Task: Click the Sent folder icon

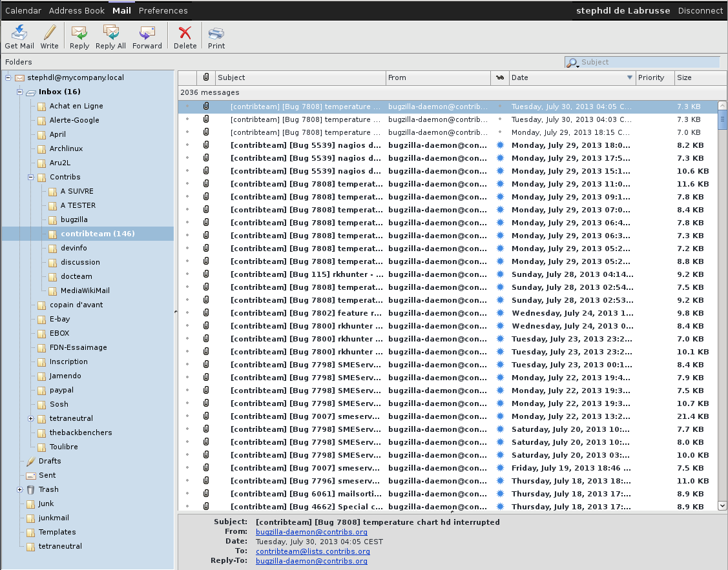Action: click(x=30, y=475)
